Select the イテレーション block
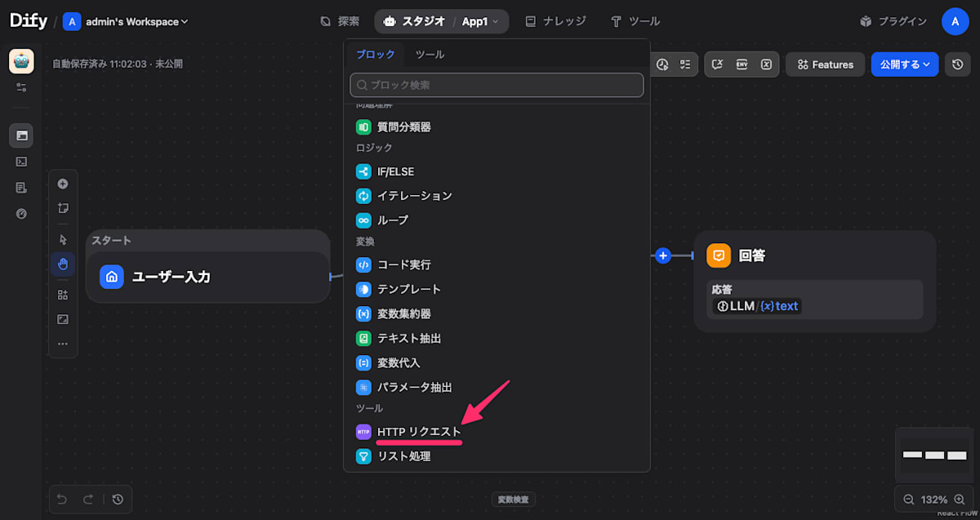980x520 pixels. [x=497, y=196]
